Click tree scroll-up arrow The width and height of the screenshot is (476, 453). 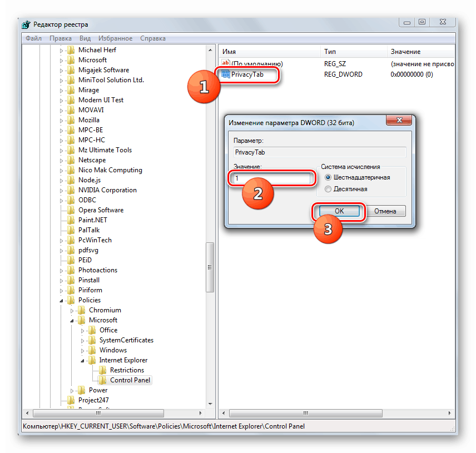[210, 50]
